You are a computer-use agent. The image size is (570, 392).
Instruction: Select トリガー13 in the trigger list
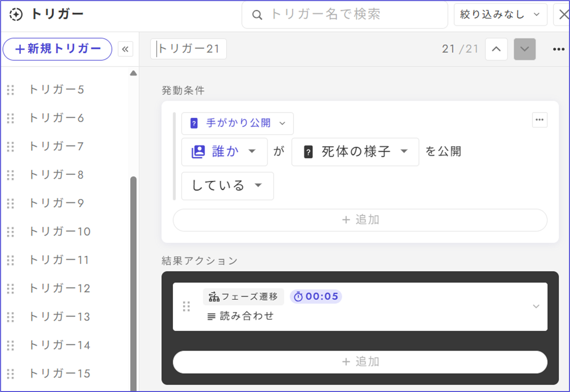59,317
